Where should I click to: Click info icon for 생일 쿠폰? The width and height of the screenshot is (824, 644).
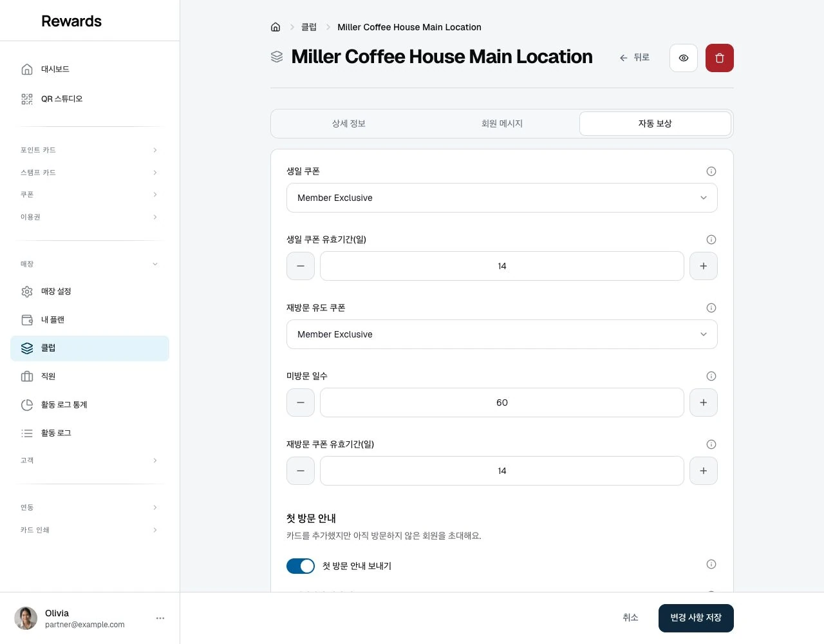coord(711,171)
